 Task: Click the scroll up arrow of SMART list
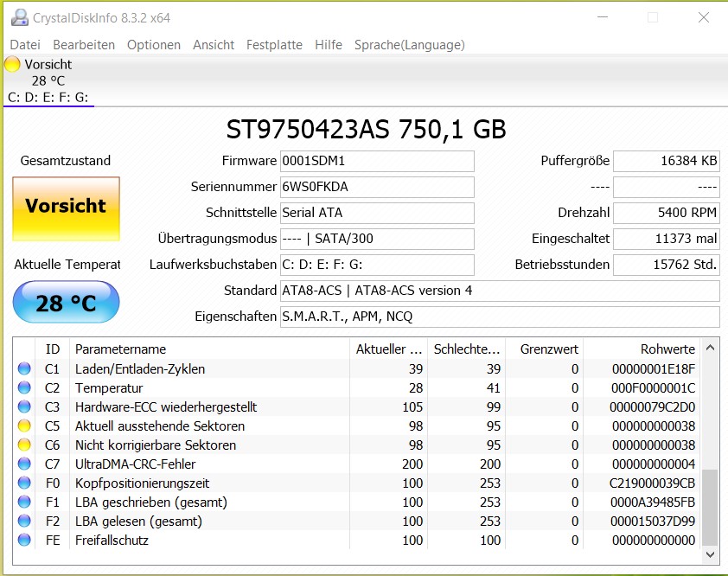click(710, 348)
